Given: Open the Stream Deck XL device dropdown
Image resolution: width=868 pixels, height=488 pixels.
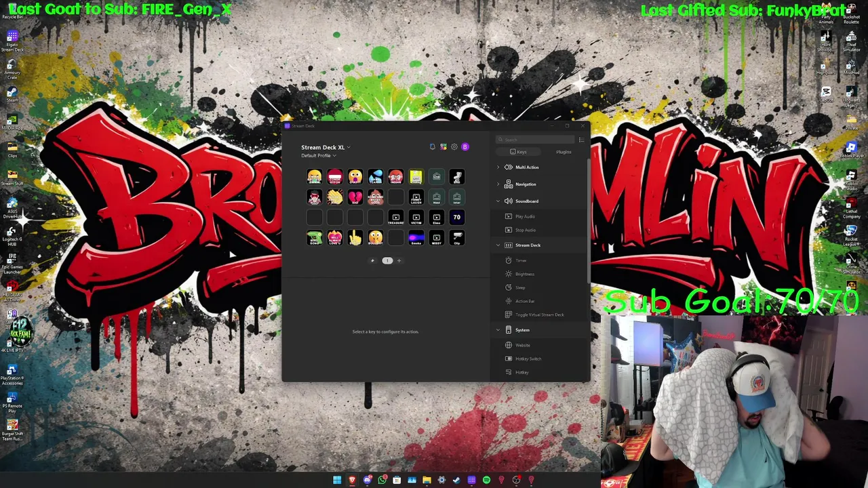Looking at the screenshot, I should (325, 147).
